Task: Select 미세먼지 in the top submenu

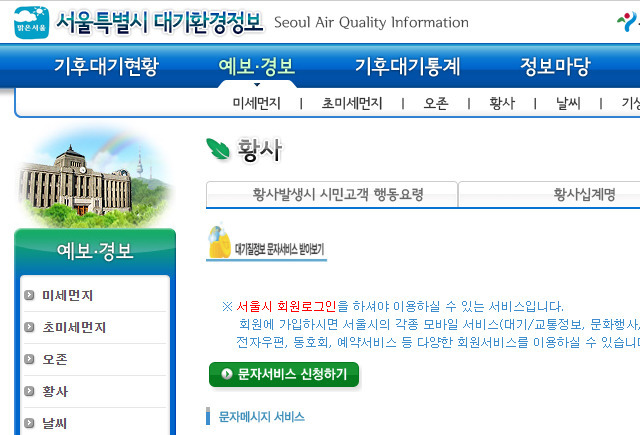Action: [257, 103]
